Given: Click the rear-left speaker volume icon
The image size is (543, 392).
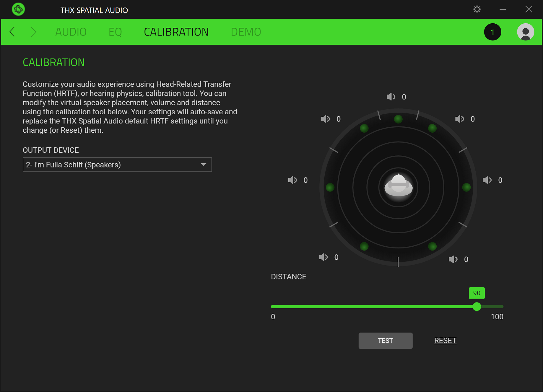Looking at the screenshot, I should point(323,257).
